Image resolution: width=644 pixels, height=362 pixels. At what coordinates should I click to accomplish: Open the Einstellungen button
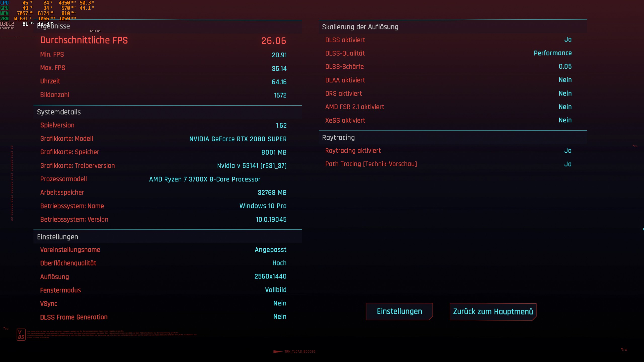click(x=399, y=311)
